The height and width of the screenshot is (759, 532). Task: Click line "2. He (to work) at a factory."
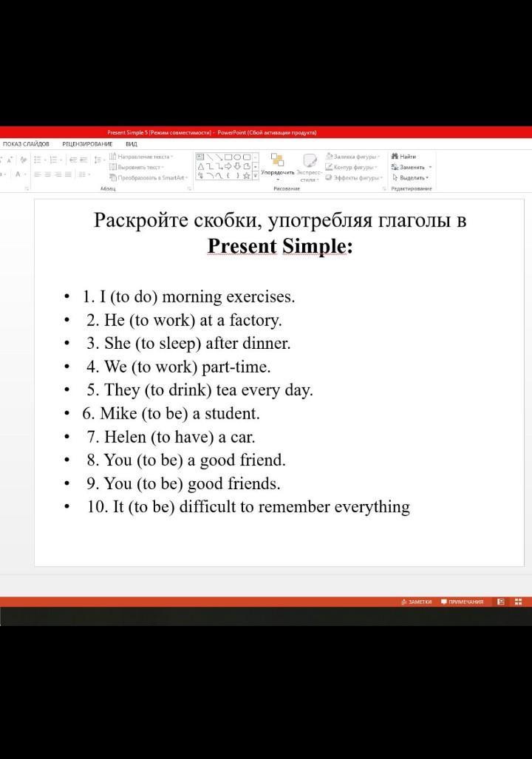(x=184, y=320)
